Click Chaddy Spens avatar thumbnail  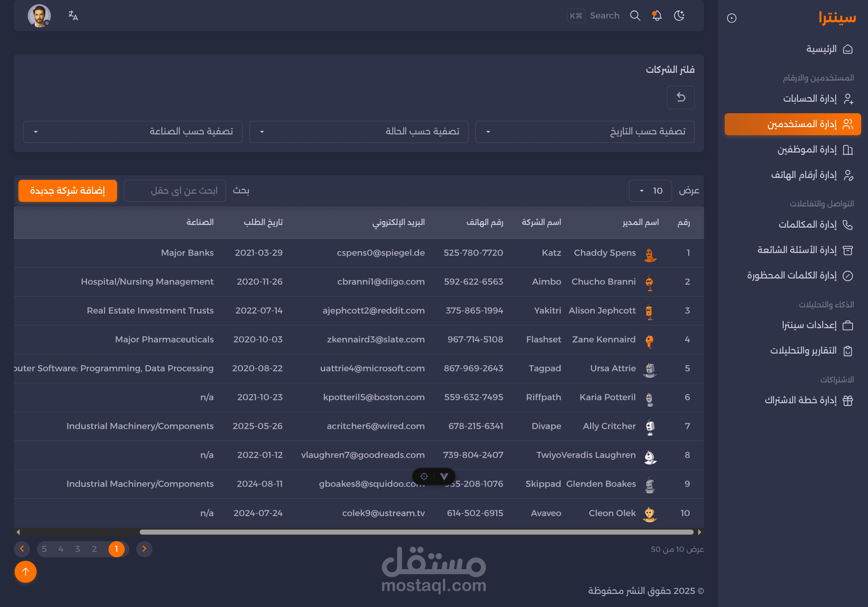click(650, 254)
